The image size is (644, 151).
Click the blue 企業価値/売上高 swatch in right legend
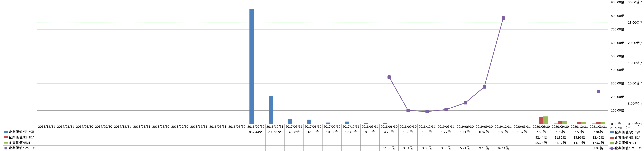coord(612,132)
